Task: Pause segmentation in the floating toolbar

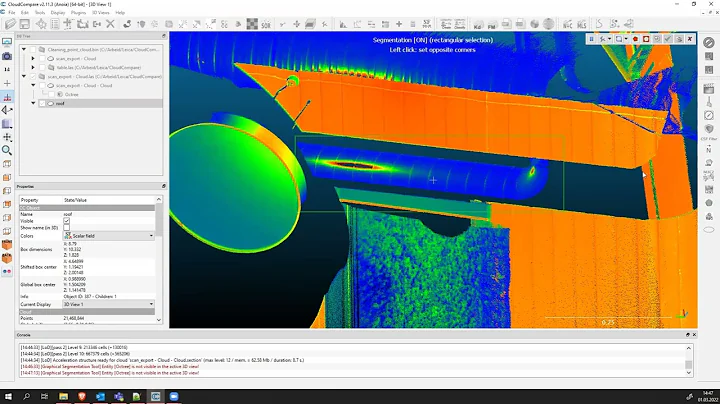Action: [x=591, y=39]
